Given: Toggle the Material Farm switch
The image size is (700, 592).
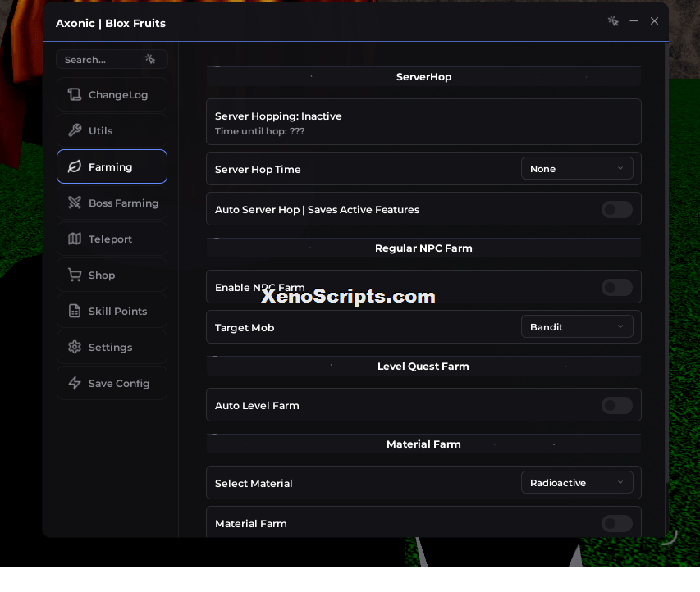Looking at the screenshot, I should point(617,523).
